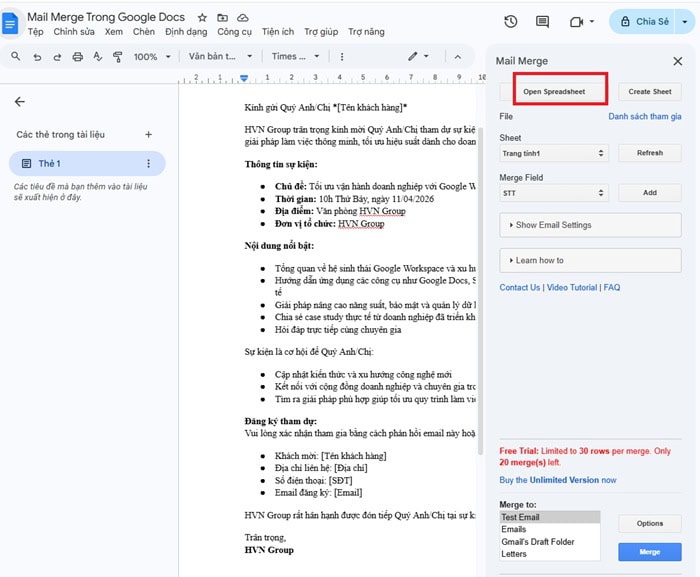Undo the last action
The width and height of the screenshot is (700, 577).
[37, 57]
